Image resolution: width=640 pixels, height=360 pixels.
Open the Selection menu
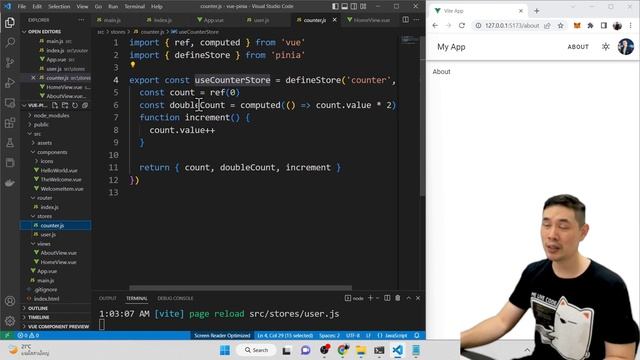pos(59,6)
